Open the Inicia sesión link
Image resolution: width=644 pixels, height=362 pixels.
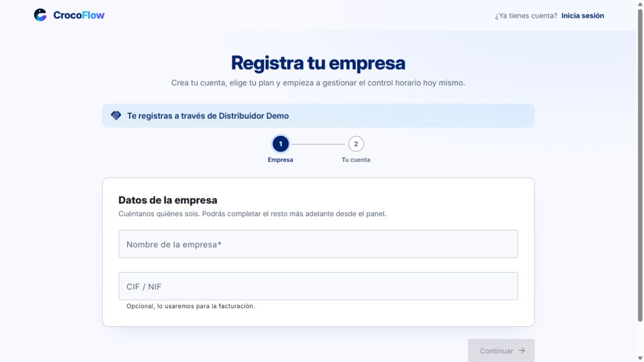(x=583, y=16)
